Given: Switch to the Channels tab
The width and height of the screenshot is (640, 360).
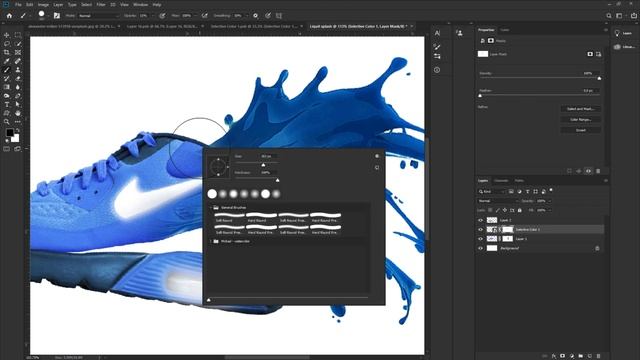Looking at the screenshot, I should [501, 180].
